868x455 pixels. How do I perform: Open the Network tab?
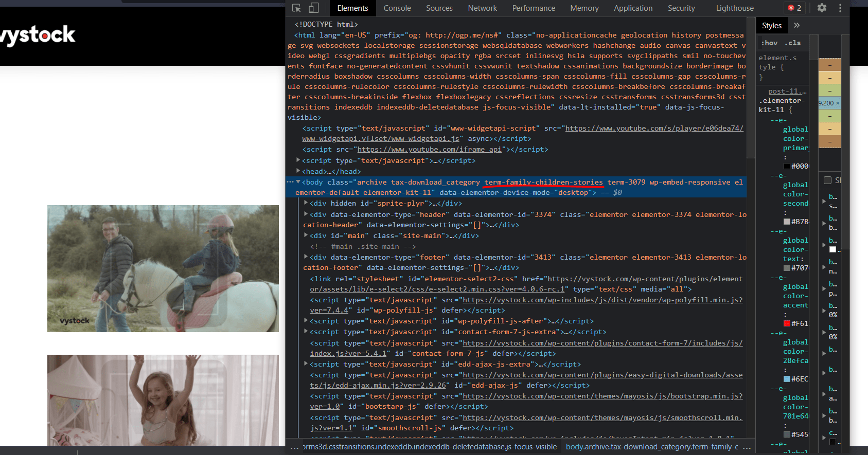(482, 8)
